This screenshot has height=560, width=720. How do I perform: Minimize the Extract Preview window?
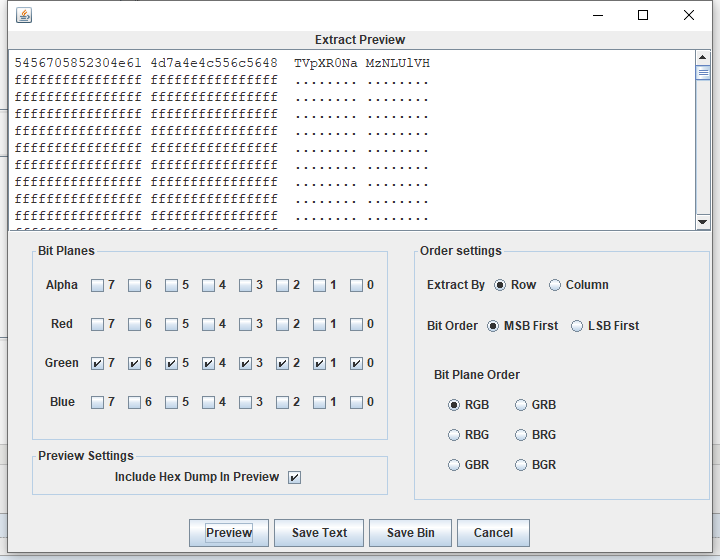[x=598, y=15]
